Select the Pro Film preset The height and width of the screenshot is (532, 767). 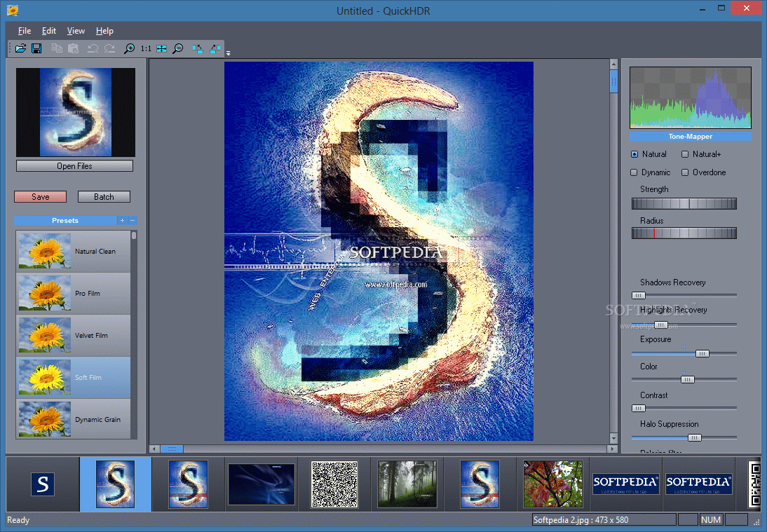click(x=74, y=294)
